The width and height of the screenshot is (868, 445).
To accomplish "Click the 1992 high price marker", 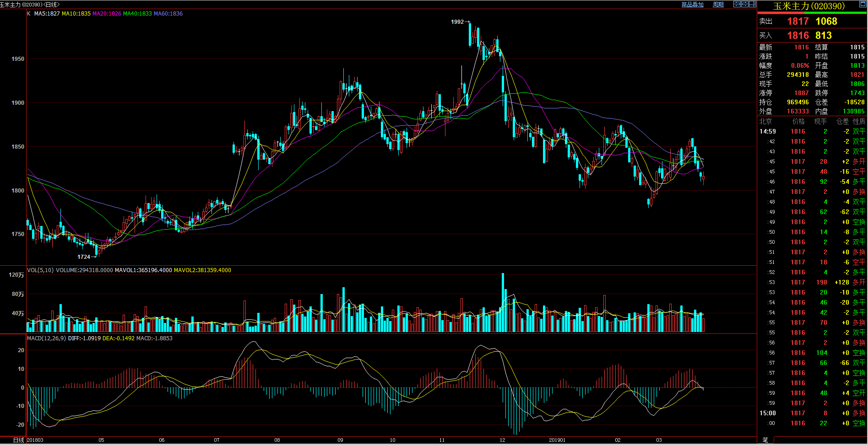I will 457,22.
